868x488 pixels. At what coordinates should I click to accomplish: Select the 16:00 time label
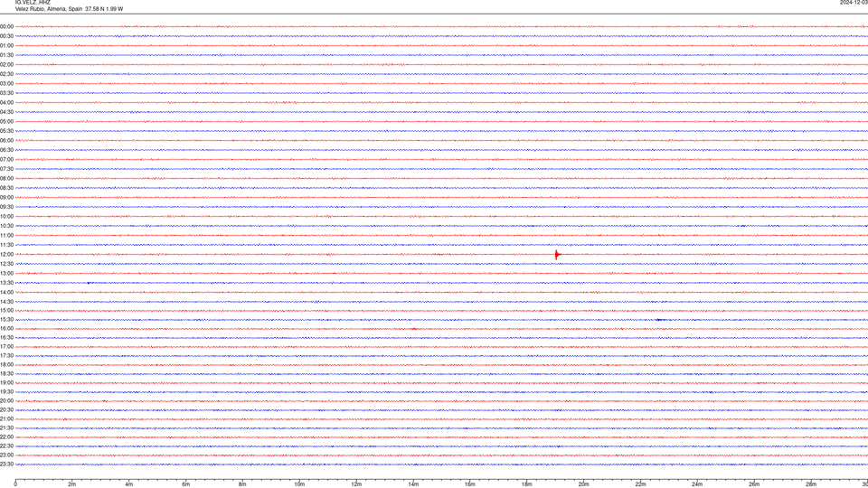tap(6, 329)
